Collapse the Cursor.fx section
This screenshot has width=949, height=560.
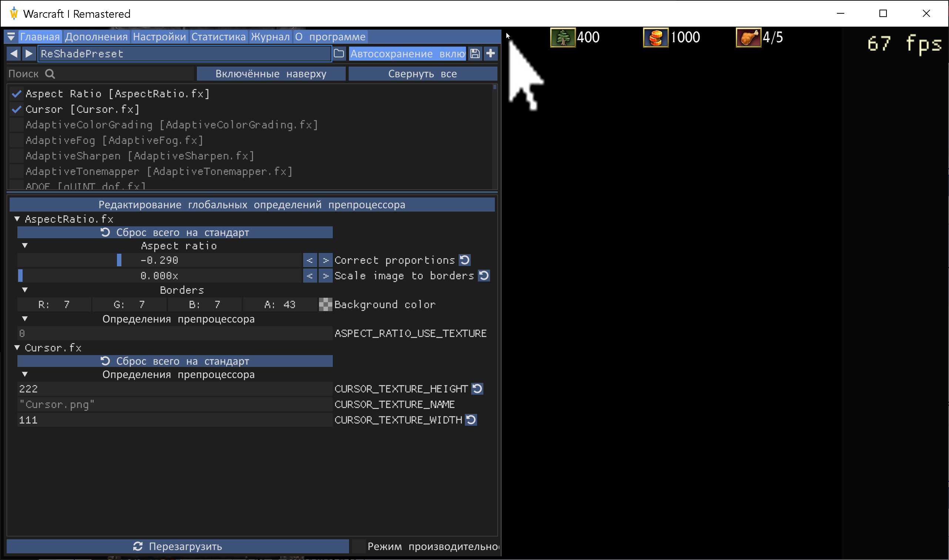17,348
